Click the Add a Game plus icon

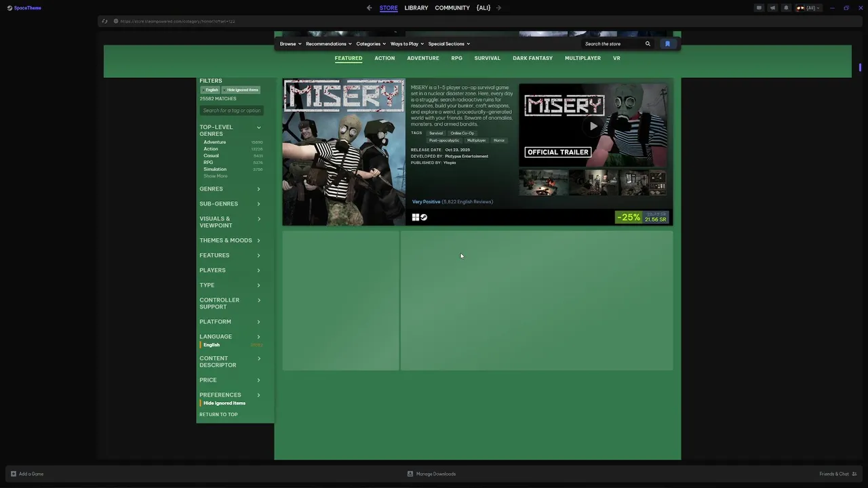(x=14, y=474)
